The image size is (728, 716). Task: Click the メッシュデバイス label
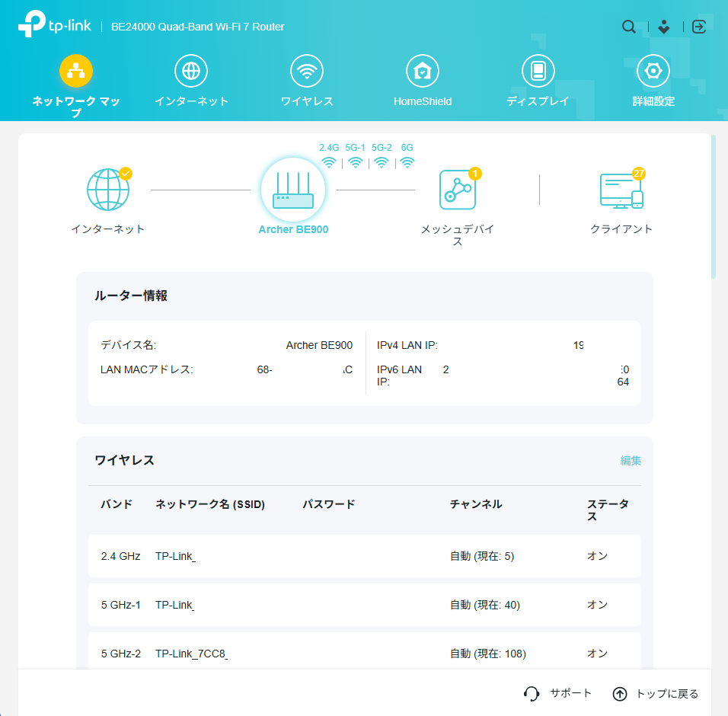pyautogui.click(x=458, y=235)
